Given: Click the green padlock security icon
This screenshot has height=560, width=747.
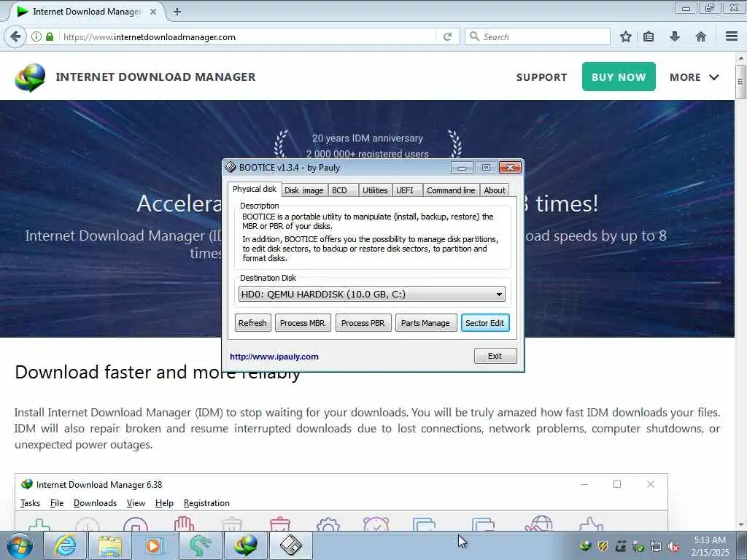Looking at the screenshot, I should (50, 36).
